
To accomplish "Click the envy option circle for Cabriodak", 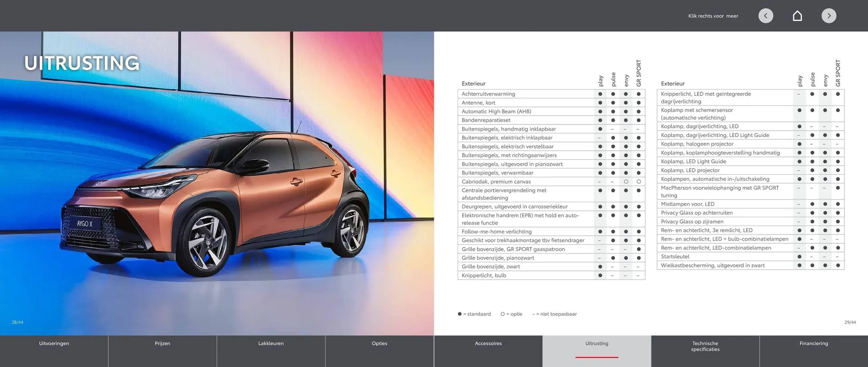I will (x=626, y=181).
